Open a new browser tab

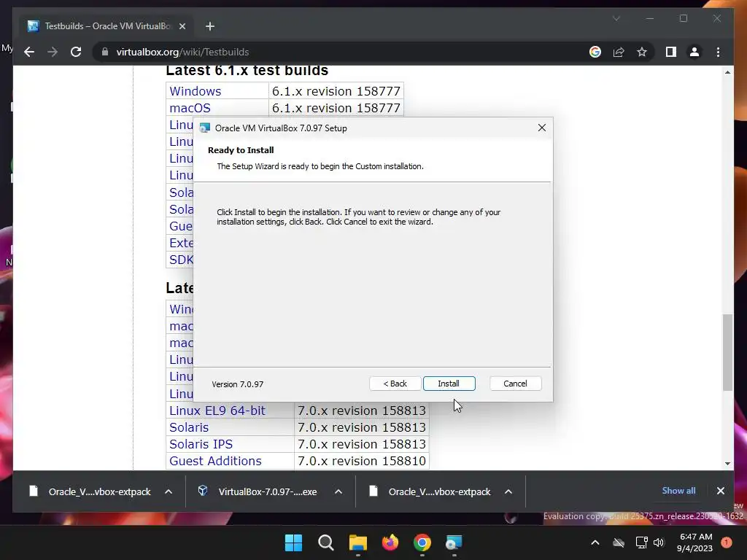click(x=210, y=26)
